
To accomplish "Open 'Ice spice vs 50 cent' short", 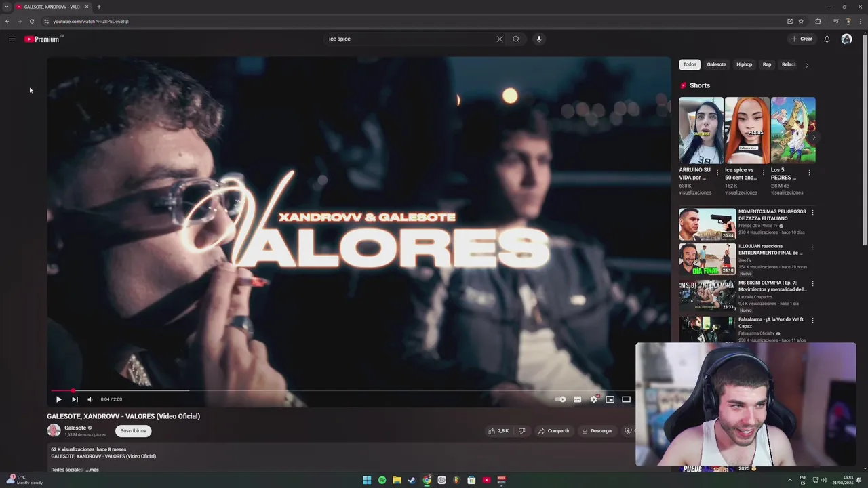I will pos(747,130).
